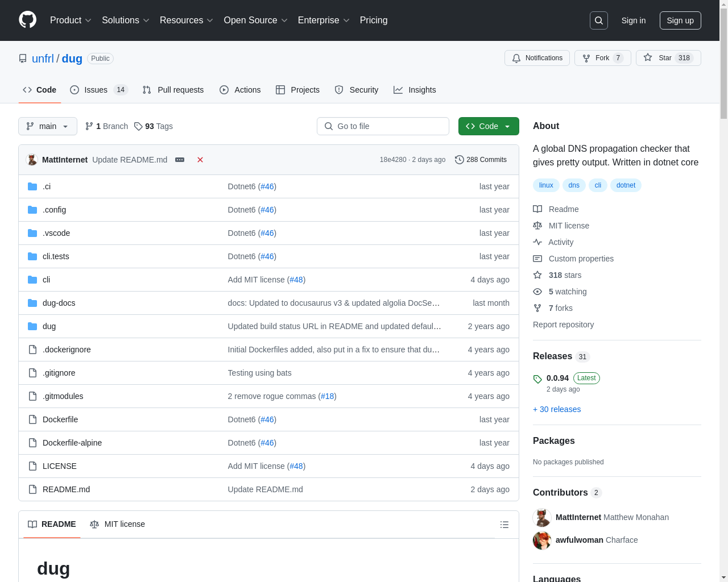Expand the Enterprise menu

324,20
